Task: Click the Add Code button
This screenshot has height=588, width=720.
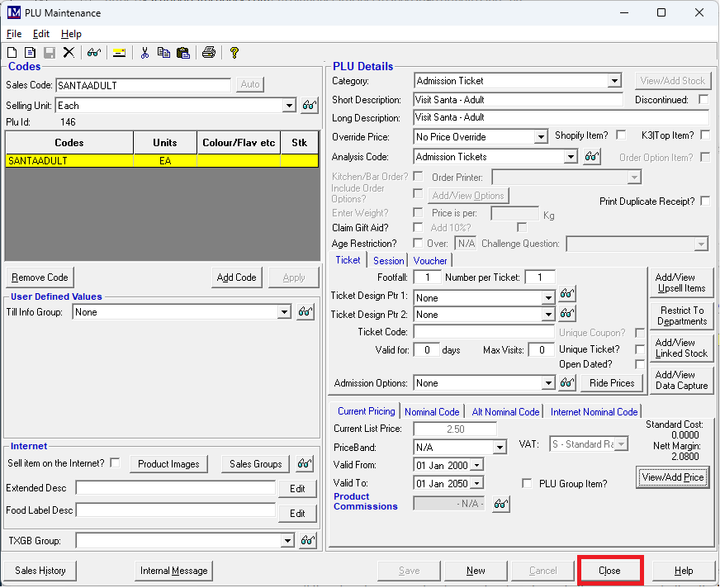Action: pos(236,277)
